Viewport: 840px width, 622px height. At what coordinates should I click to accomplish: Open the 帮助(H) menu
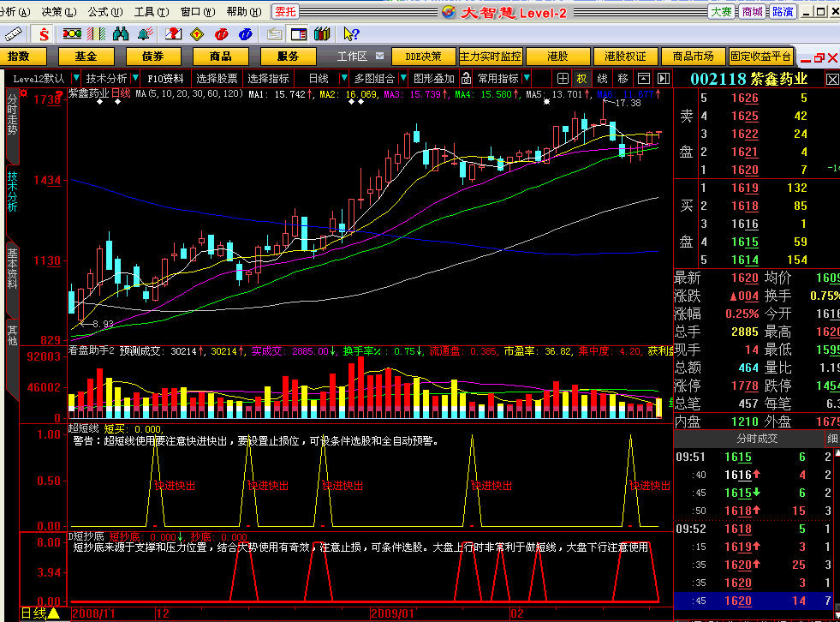244,11
